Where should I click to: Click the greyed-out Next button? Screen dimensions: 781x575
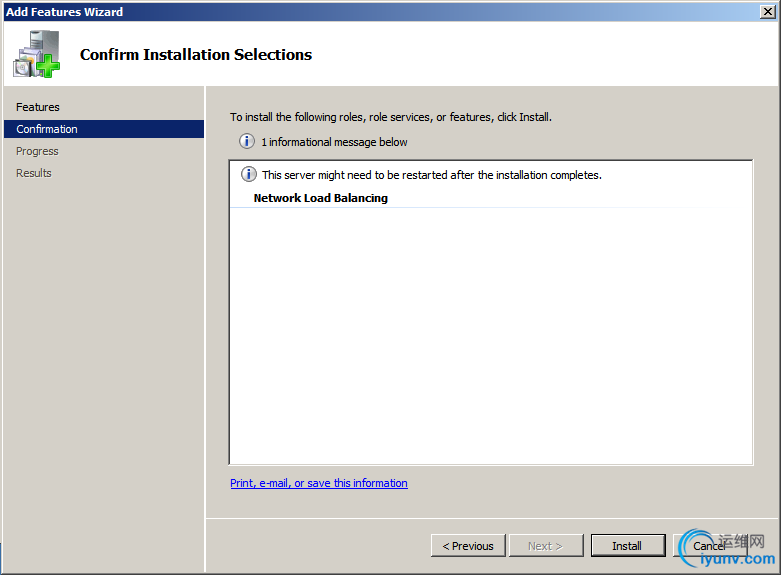point(545,546)
